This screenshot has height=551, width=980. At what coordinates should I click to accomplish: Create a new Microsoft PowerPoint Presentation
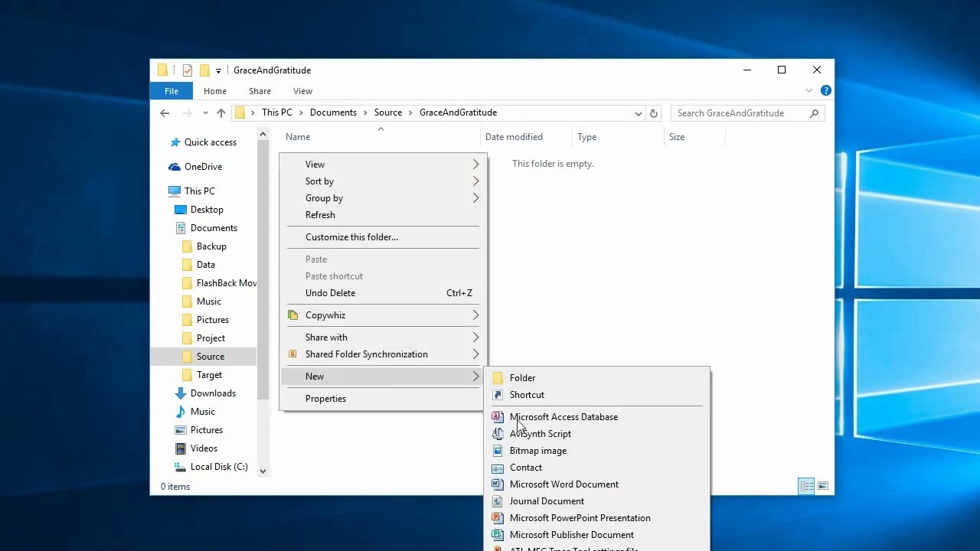(597, 518)
